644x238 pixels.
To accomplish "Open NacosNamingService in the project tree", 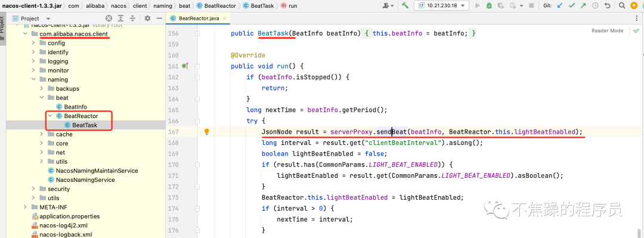I will coord(85,180).
